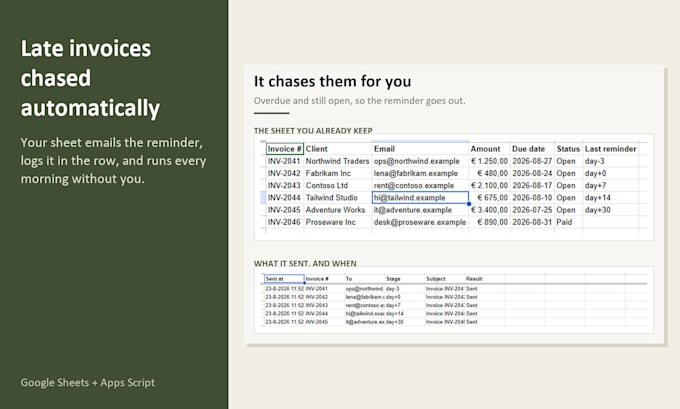Select the 2026-08-17 due date cell

[x=532, y=185]
